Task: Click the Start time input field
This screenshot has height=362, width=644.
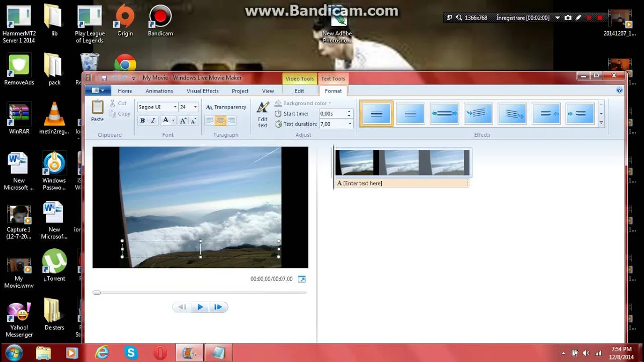Action: (333, 114)
